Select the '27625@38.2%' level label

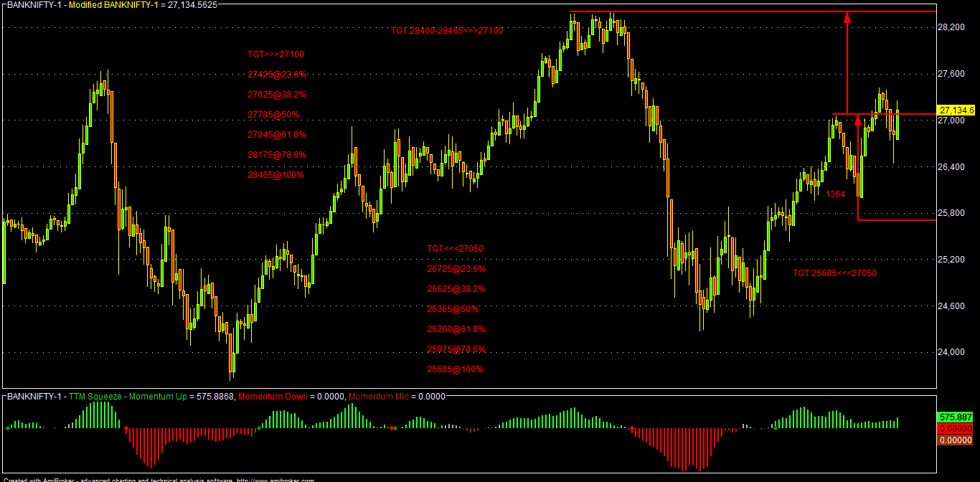tap(277, 94)
